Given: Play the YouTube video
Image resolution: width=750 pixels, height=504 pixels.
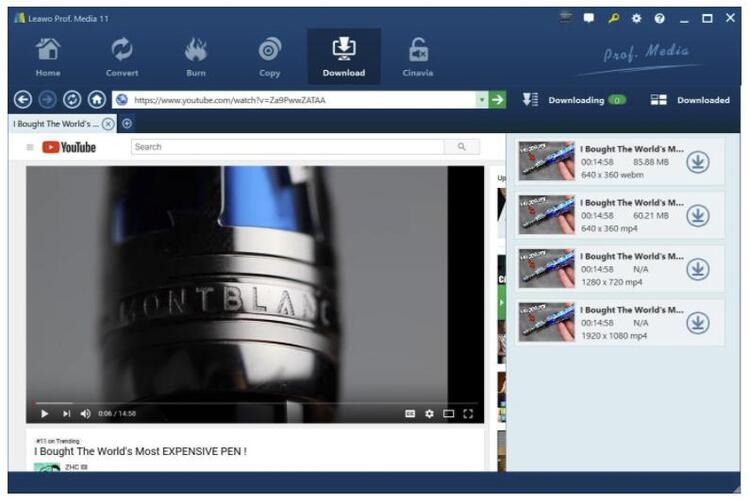Looking at the screenshot, I should [44, 414].
